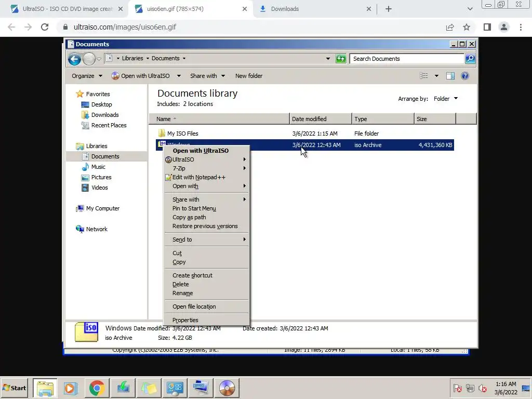Open UltraISO disc icon in taskbar
Image resolution: width=532 pixels, height=399 pixels.
coord(227,388)
